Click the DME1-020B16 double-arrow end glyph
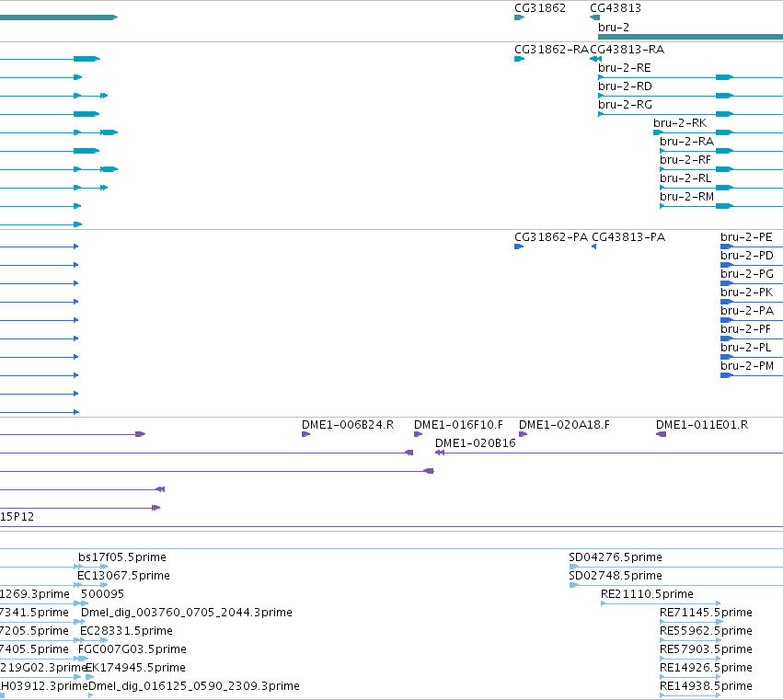Screen dimensions: 783x700 click(440, 453)
